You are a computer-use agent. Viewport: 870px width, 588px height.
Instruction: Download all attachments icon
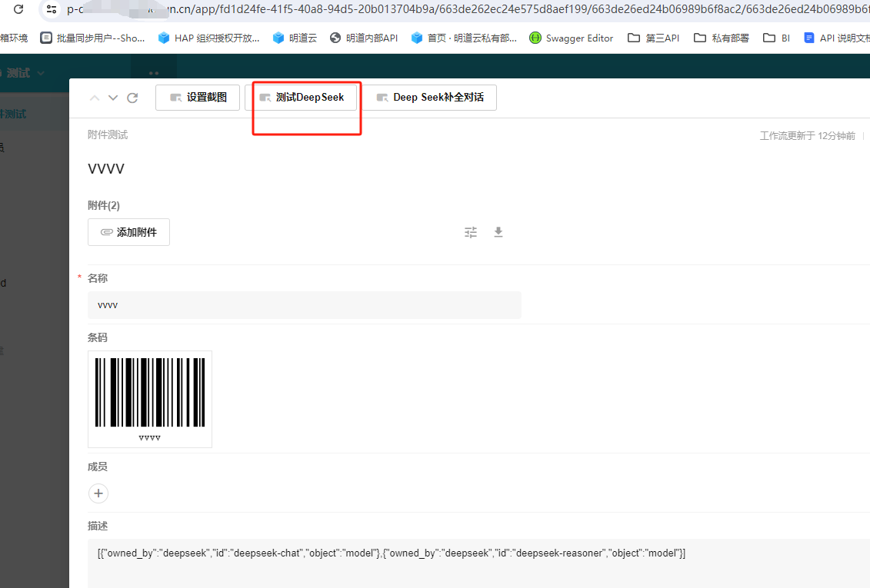(498, 232)
